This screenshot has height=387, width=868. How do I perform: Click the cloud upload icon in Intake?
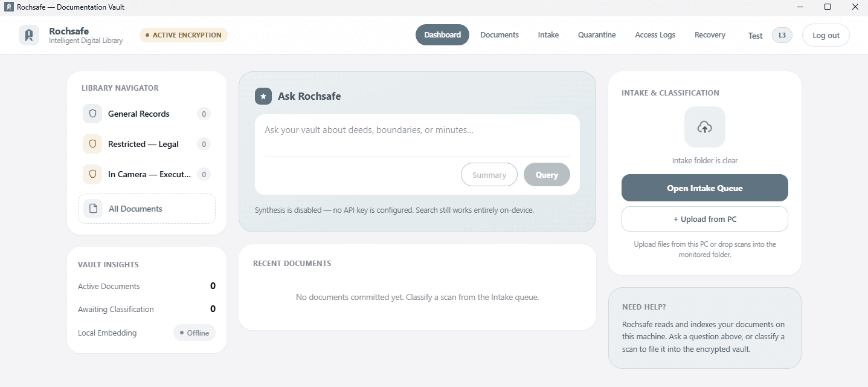click(x=704, y=127)
